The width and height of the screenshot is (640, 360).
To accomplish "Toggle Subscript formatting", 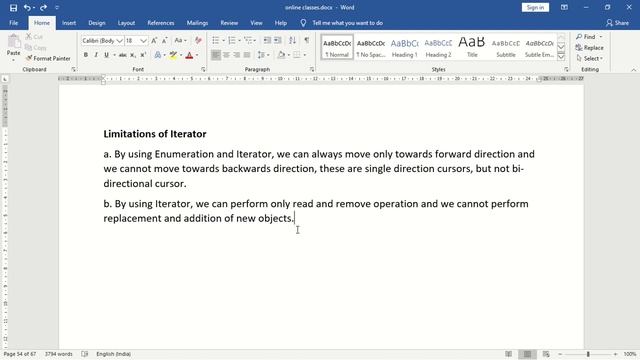I will [133, 55].
